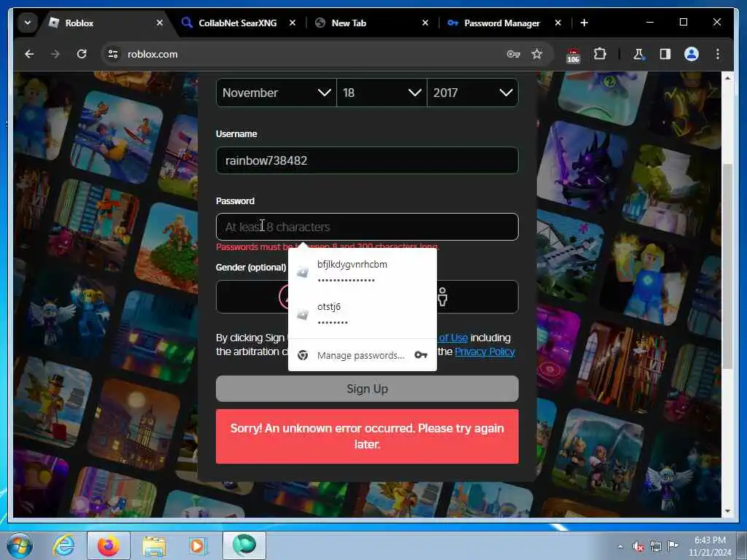The width and height of the screenshot is (747, 560).
Task: Select the male gender icon
Action: pyautogui.click(x=443, y=297)
